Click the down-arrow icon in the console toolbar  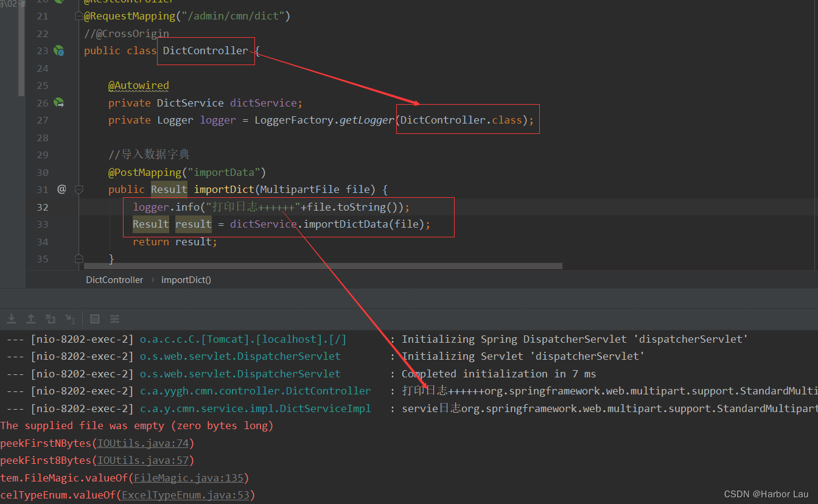(11, 318)
